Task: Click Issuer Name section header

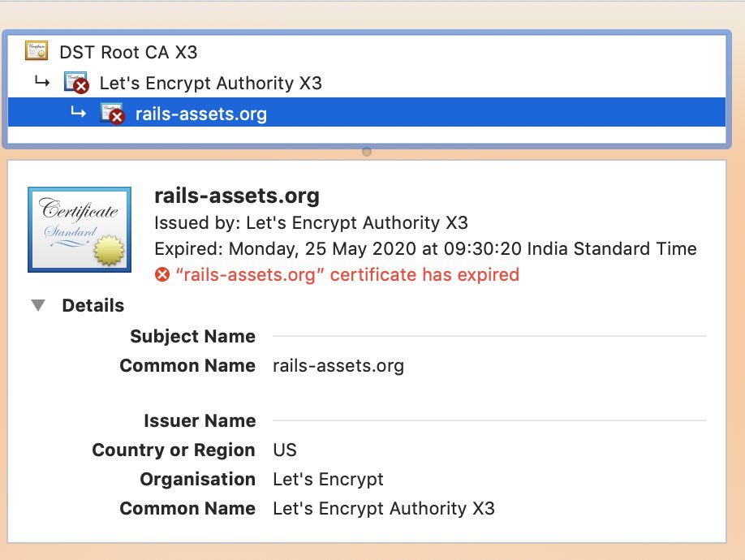Action: click(x=200, y=421)
